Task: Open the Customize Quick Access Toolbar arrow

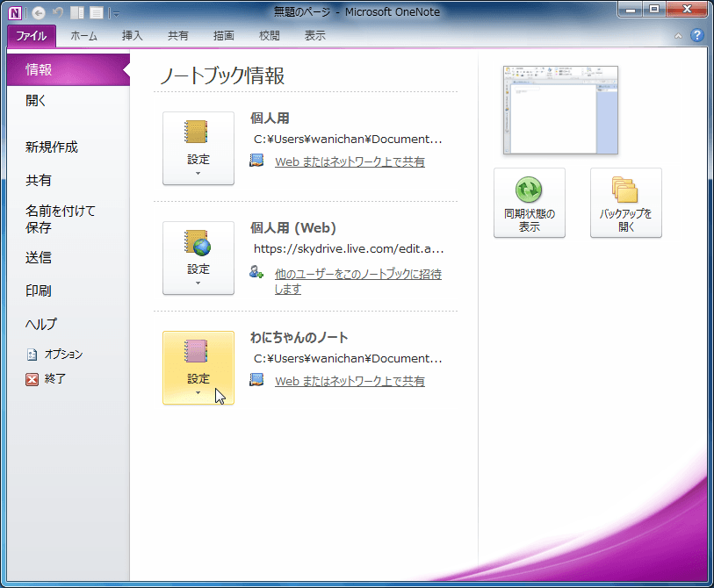Action: [x=116, y=14]
